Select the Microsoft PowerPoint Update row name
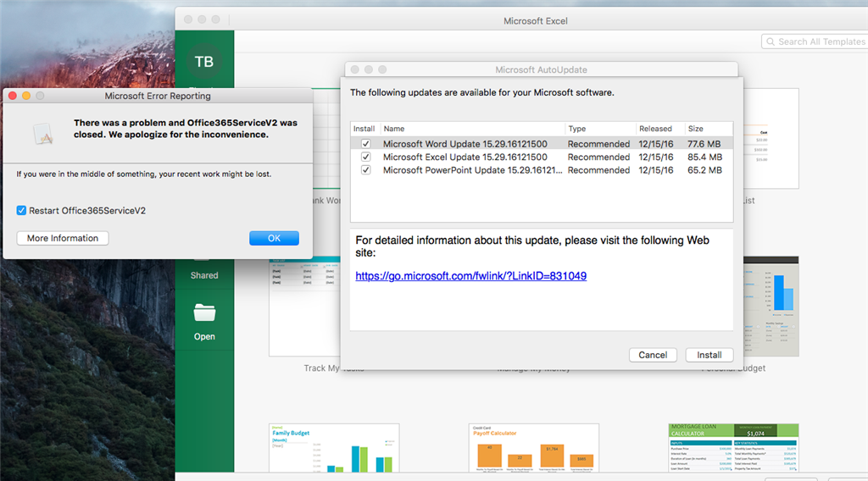The height and width of the screenshot is (481, 868). point(472,170)
